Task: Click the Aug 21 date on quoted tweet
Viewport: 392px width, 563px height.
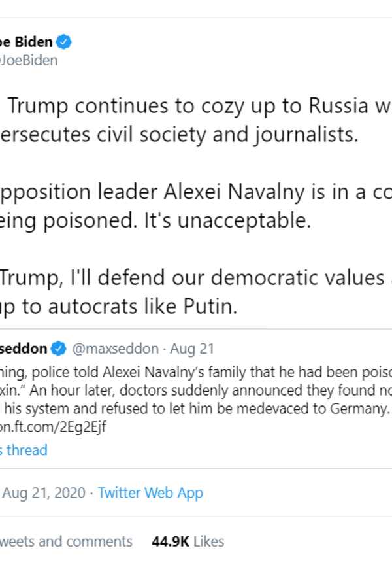Action: (194, 348)
